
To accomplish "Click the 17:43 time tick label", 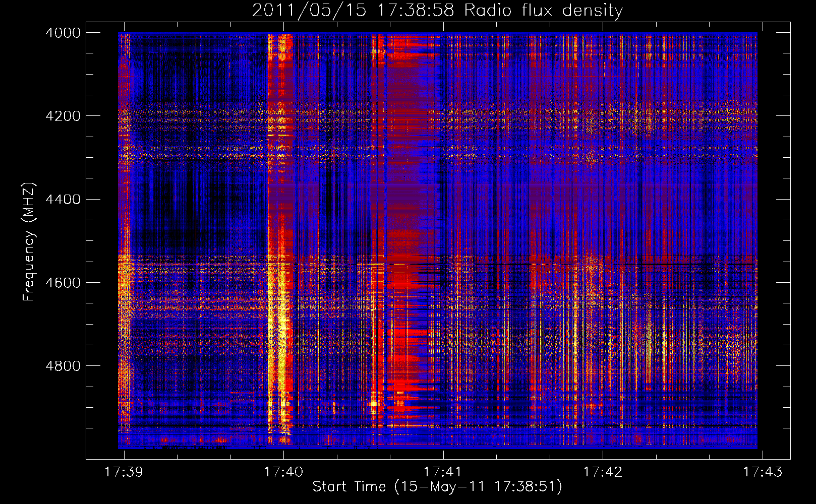I will pyautogui.click(x=763, y=472).
